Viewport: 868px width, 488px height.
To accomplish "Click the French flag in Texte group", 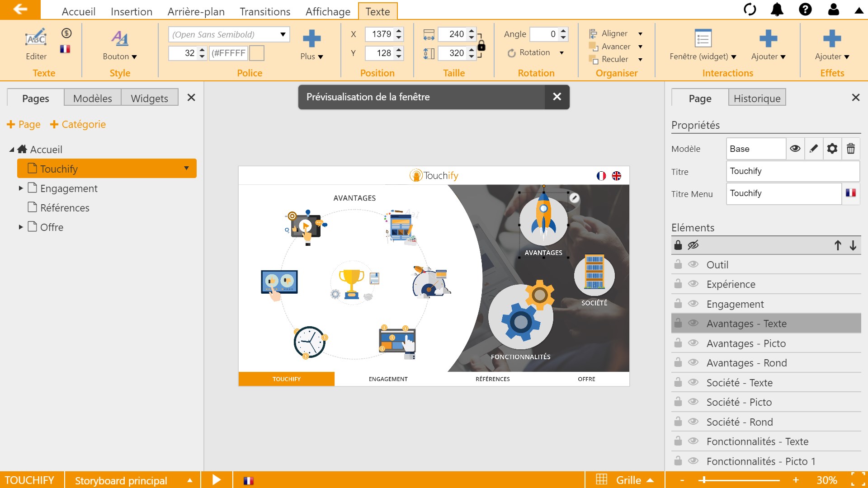I will click(x=65, y=49).
